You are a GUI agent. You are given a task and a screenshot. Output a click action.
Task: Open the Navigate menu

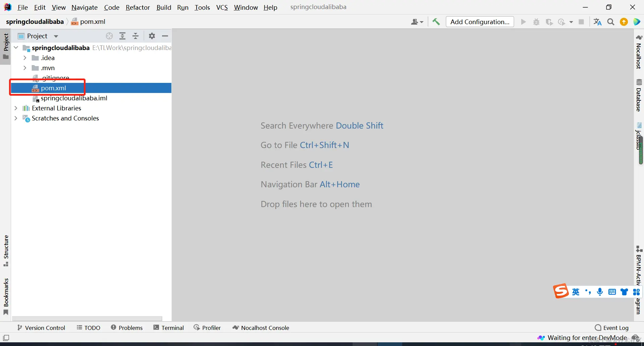pyautogui.click(x=85, y=7)
